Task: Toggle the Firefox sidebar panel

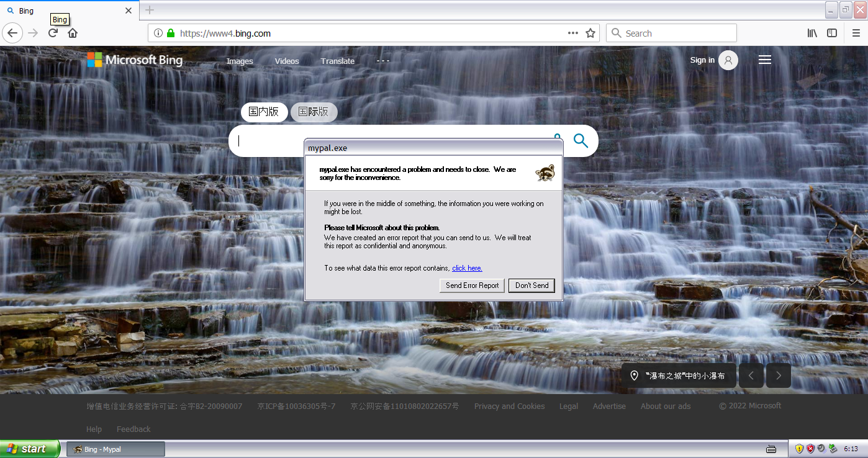Action: coord(832,33)
